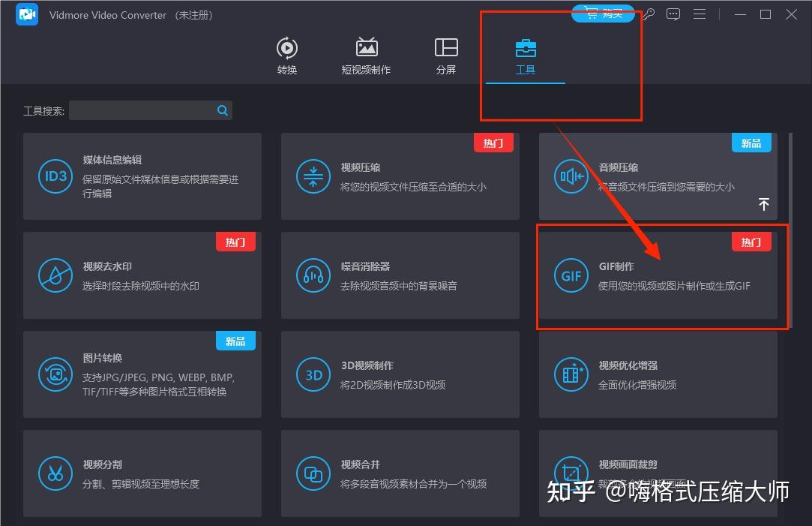Click the 全面优化增强视频 description
The height and width of the screenshot is (526, 812).
point(637,385)
